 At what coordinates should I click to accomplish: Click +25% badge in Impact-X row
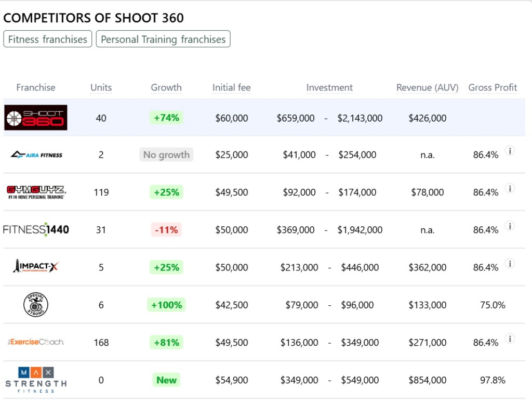[x=166, y=267]
